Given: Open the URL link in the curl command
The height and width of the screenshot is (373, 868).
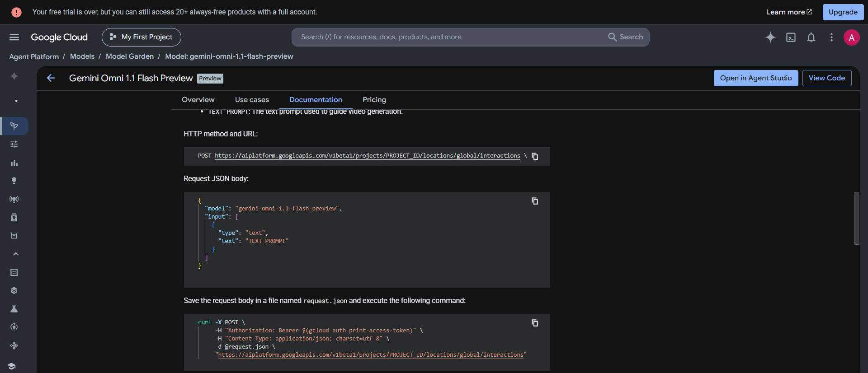Looking at the screenshot, I should [x=371, y=355].
